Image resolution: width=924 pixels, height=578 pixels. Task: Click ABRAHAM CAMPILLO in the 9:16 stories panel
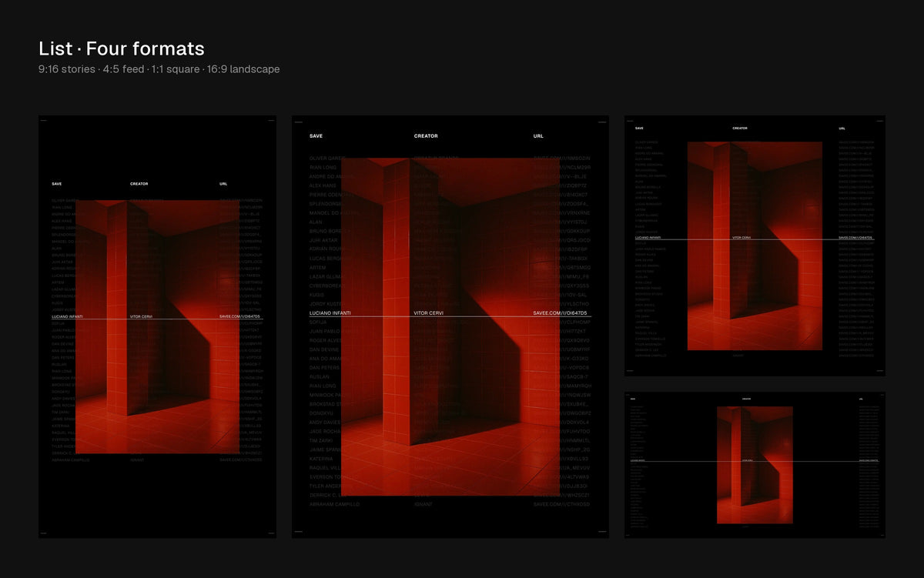tap(71, 460)
